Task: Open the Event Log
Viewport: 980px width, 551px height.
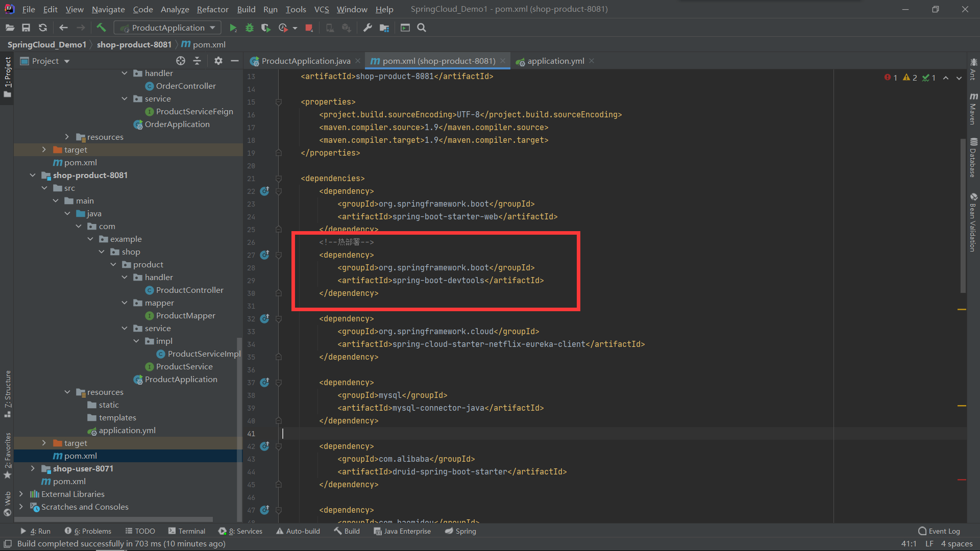Action: point(939,531)
